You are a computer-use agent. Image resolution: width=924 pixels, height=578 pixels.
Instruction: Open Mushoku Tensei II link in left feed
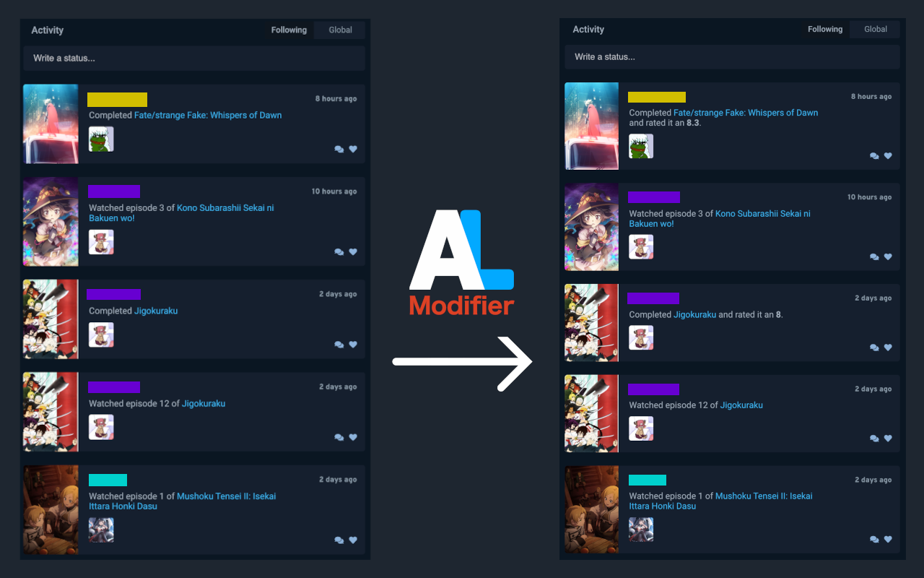point(182,501)
